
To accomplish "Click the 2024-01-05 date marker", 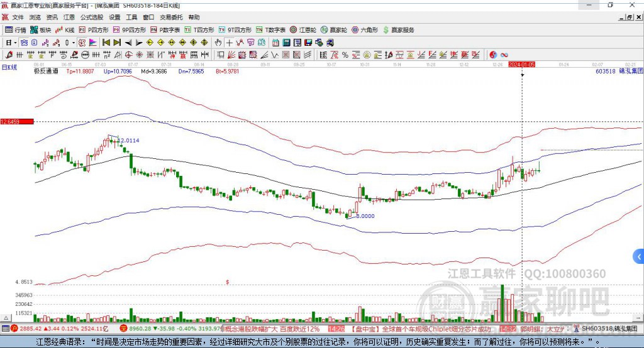I will (521, 65).
